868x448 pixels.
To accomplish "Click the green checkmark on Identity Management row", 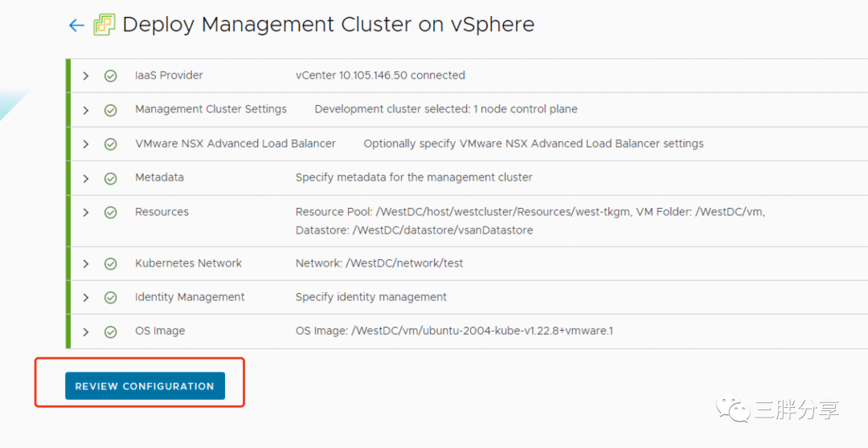I will pyautogui.click(x=111, y=298).
